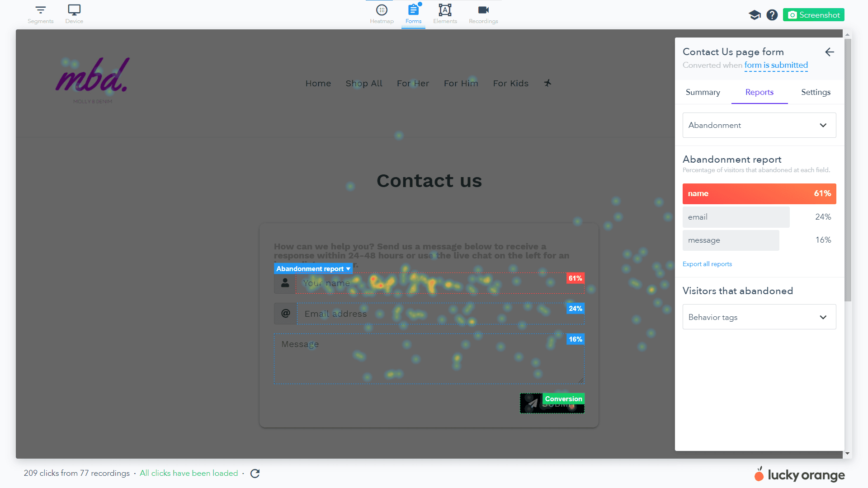
Task: Open the Recordings tool panel
Action: pos(483,14)
